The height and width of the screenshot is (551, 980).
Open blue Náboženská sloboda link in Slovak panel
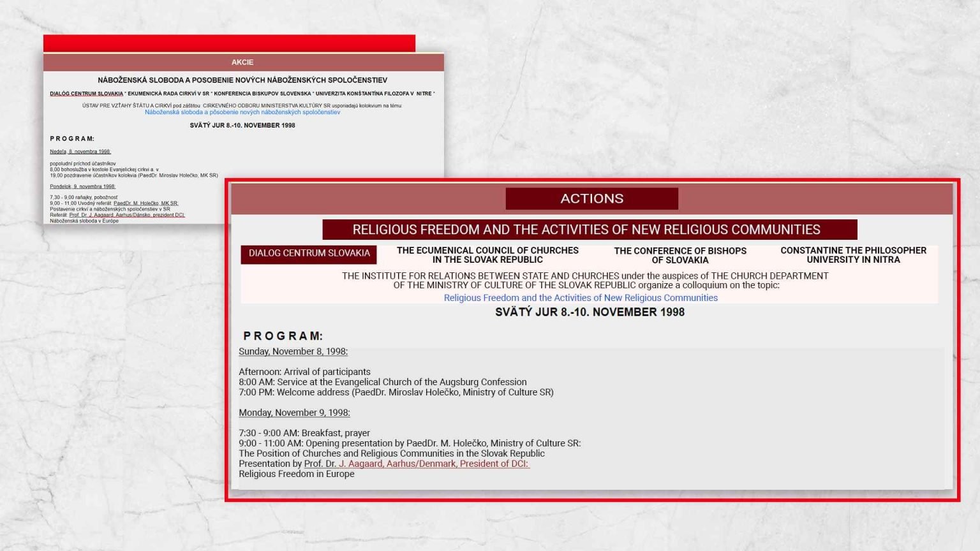(242, 112)
